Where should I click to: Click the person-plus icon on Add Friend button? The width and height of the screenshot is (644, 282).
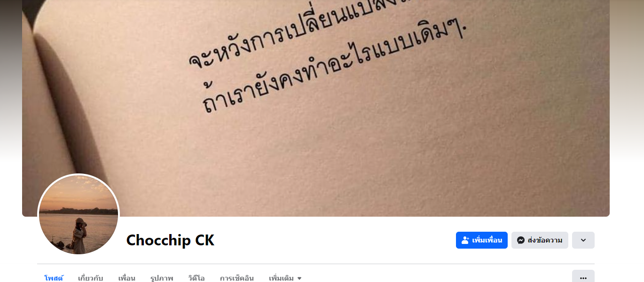tap(465, 240)
